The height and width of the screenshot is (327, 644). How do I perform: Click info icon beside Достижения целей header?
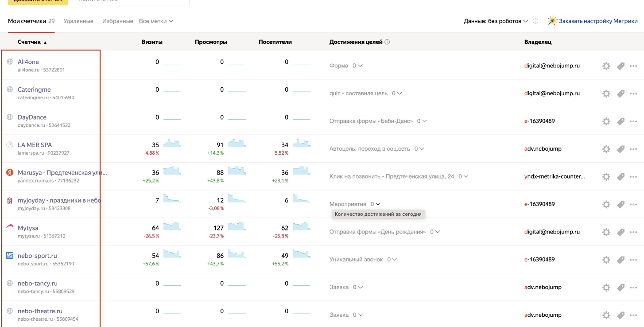(x=387, y=42)
